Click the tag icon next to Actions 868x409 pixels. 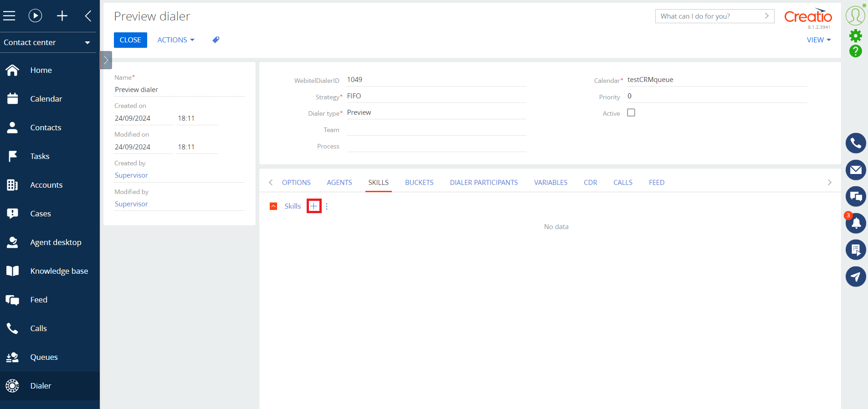[x=216, y=40]
